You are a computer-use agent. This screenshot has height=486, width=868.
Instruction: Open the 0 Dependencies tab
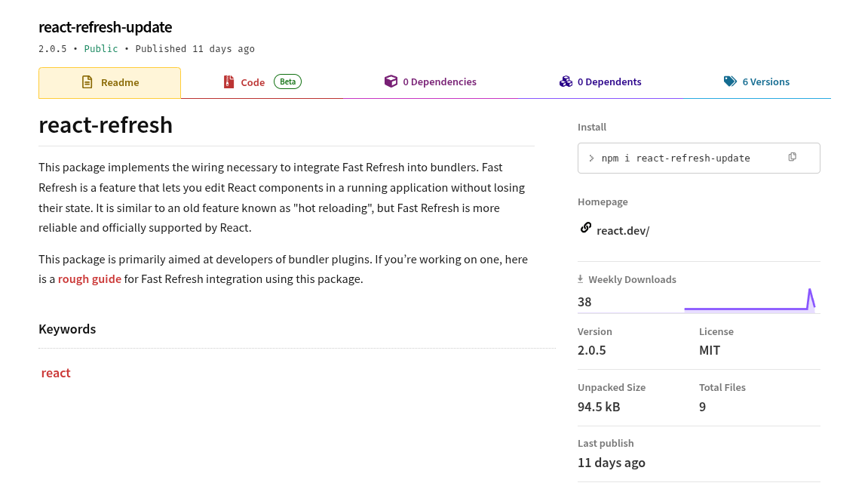[x=440, y=81]
